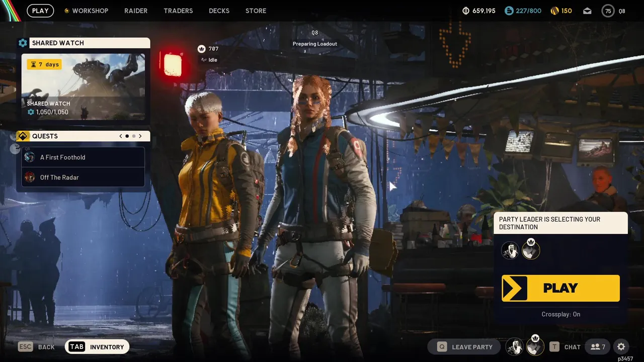The width and height of the screenshot is (644, 362).
Task: Click the coin currency icon beside 659.195
Action: point(466,11)
